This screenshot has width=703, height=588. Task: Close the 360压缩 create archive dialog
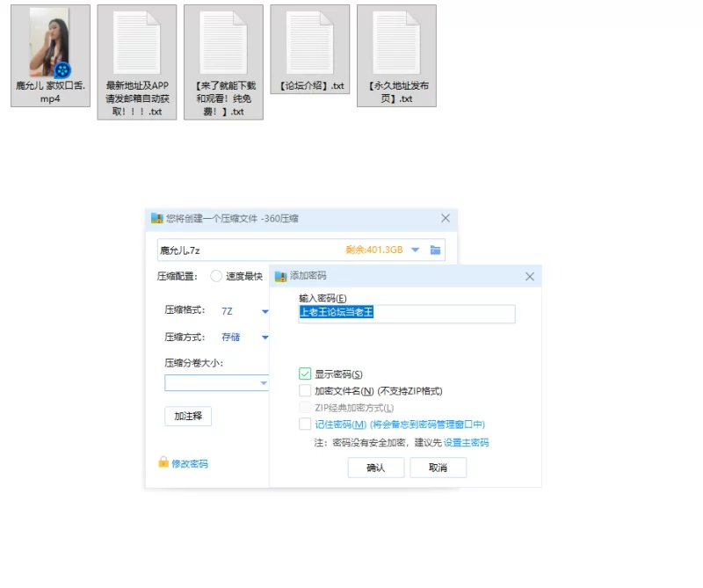[446, 218]
